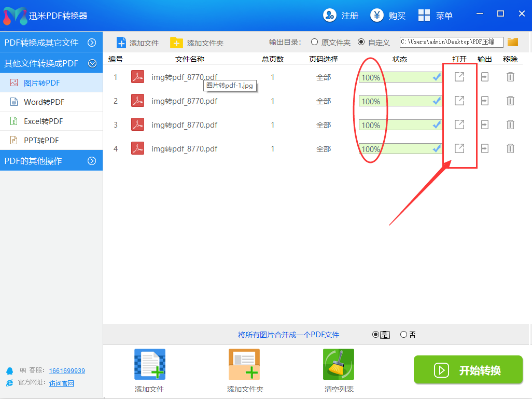Viewport: 532px width, 399px height.
Task: Click the Adobe PDF icon beside img转pdf_8770.pdf
Action: pyautogui.click(x=136, y=76)
